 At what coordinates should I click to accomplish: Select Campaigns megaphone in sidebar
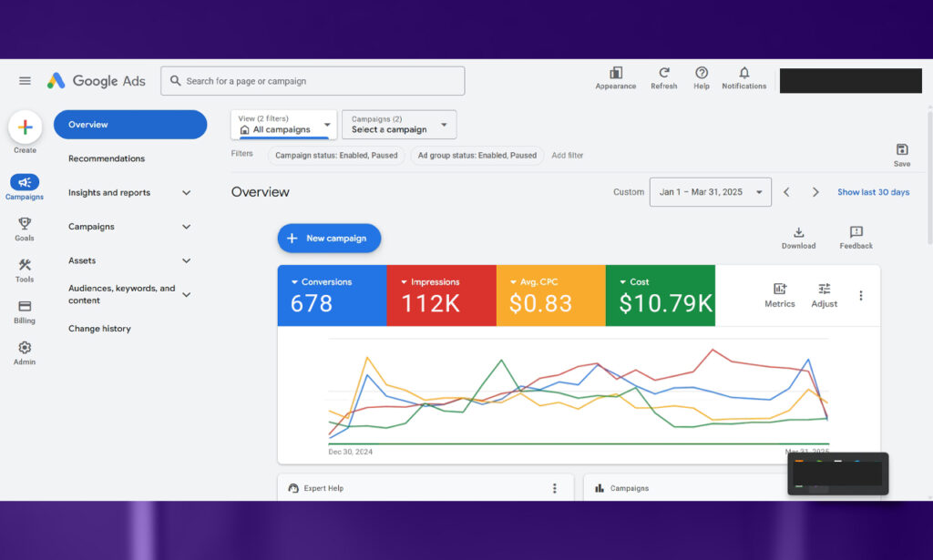point(25,187)
